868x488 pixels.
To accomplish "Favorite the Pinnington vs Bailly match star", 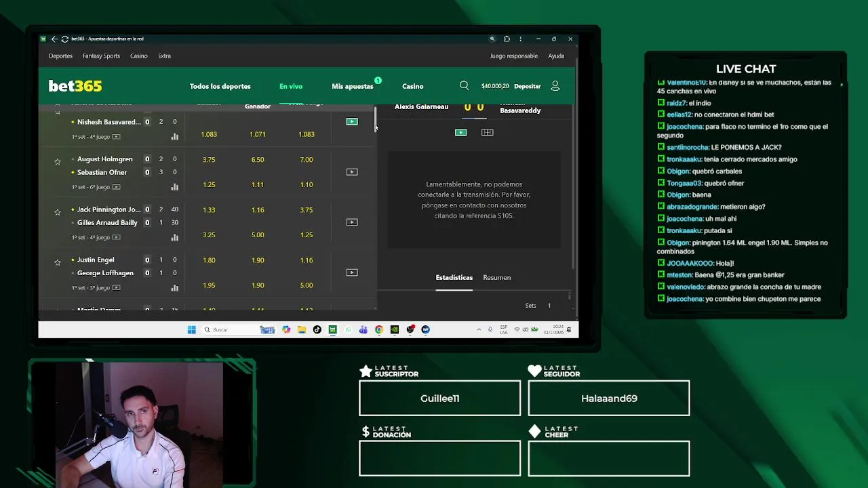I will pos(57,211).
